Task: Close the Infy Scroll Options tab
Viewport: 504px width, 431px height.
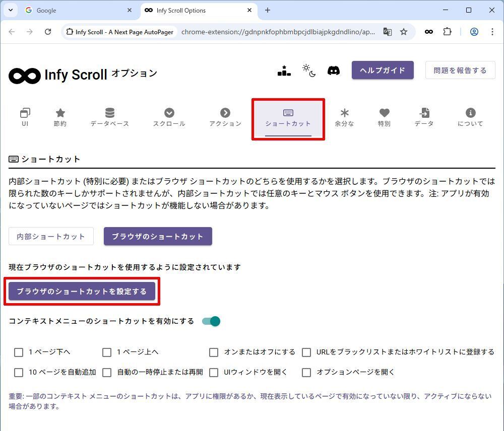Action: 249,10
